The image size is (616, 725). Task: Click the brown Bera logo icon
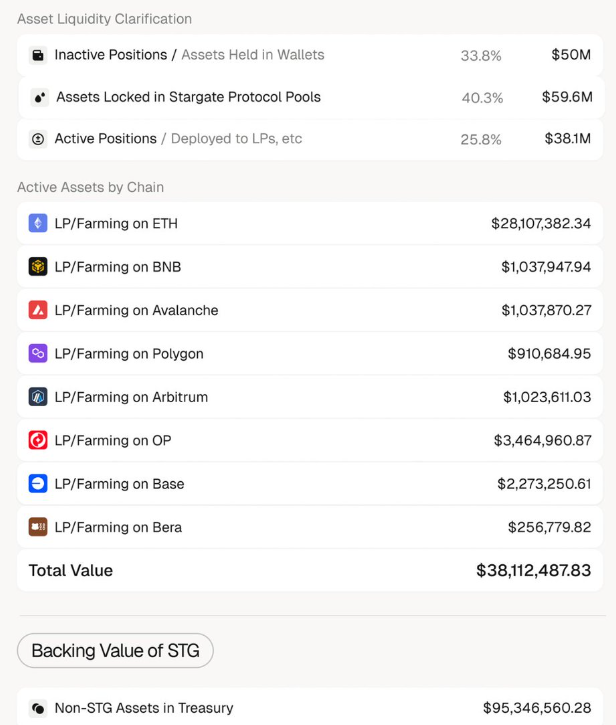[38, 527]
